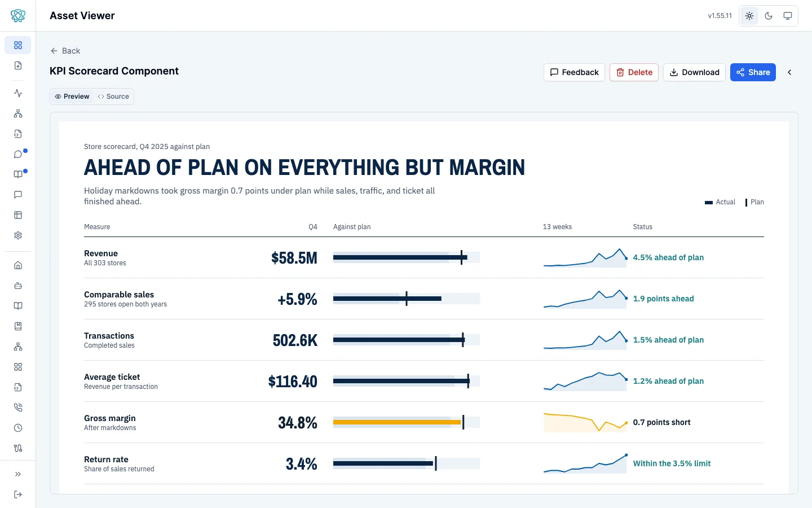Download the asset
This screenshot has height=508, width=812.
694,72
